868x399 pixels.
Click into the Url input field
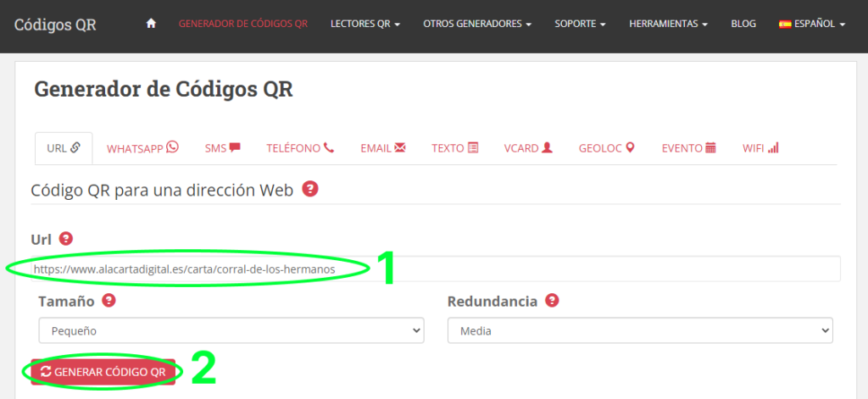click(436, 269)
